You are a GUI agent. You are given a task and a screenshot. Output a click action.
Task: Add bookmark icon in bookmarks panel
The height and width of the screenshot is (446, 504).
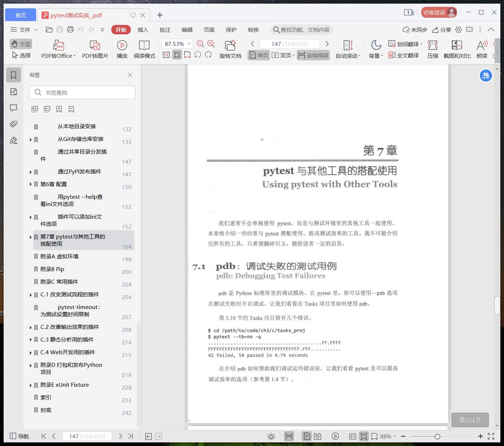[x=59, y=109]
